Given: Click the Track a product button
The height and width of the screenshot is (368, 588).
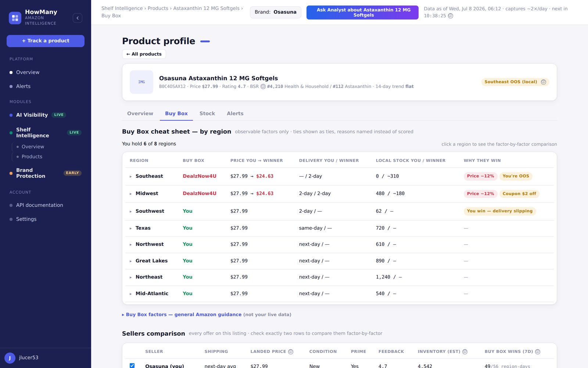Looking at the screenshot, I should point(46,41).
